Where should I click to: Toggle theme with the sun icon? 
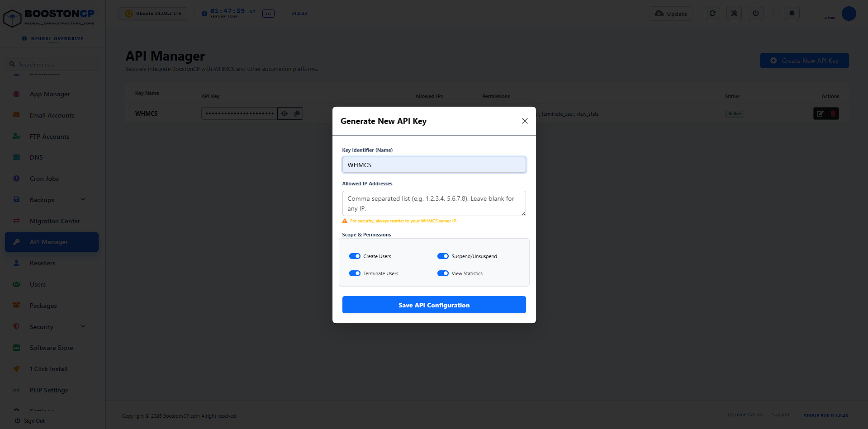click(792, 14)
